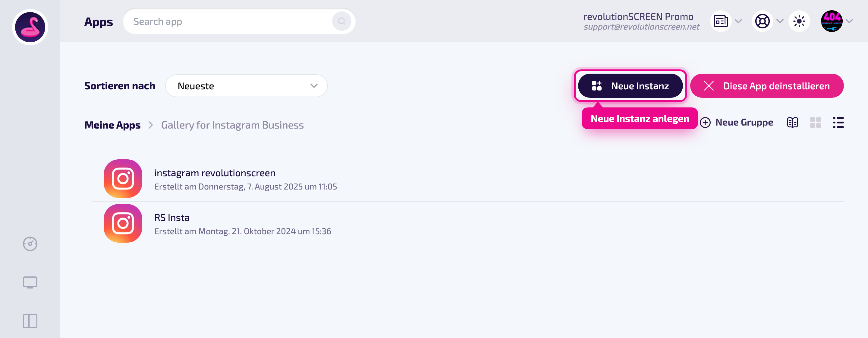Open the support lifebuoy icon

click(x=762, y=21)
